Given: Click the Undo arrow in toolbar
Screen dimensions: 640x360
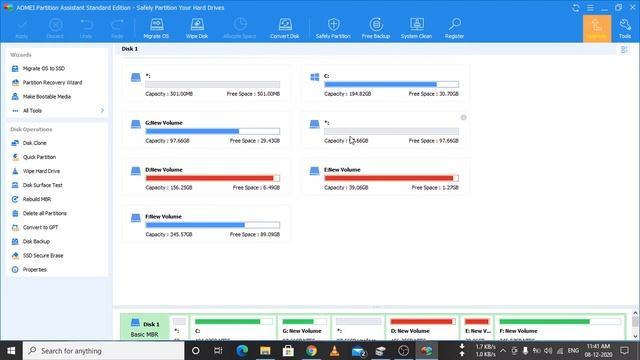Looking at the screenshot, I should point(86,28).
